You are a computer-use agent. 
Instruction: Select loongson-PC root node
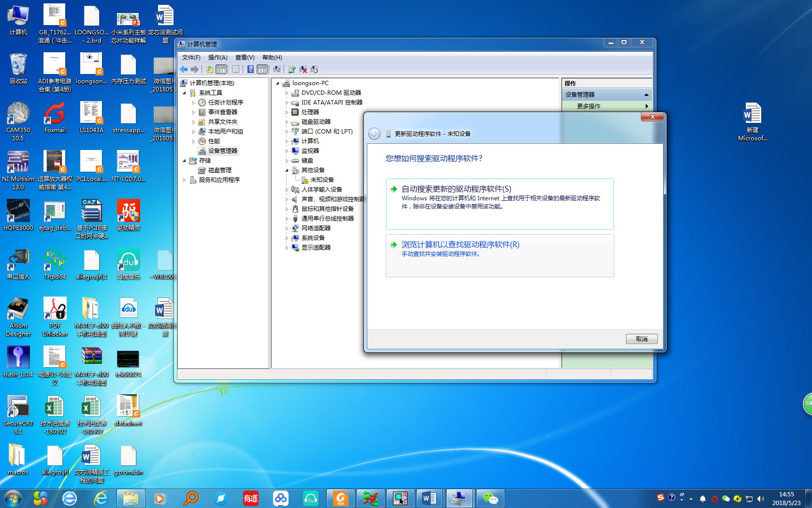310,83
